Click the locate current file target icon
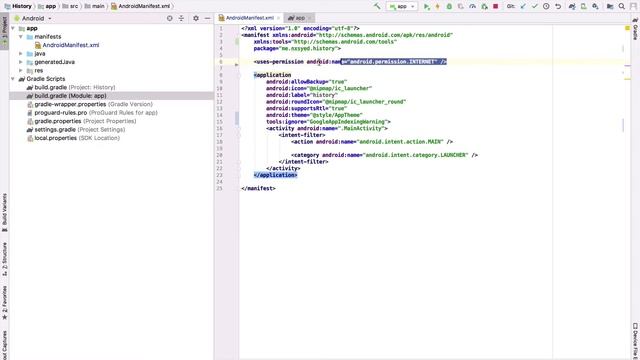Image resolution: width=640 pixels, height=360 pixels. pos(169,18)
